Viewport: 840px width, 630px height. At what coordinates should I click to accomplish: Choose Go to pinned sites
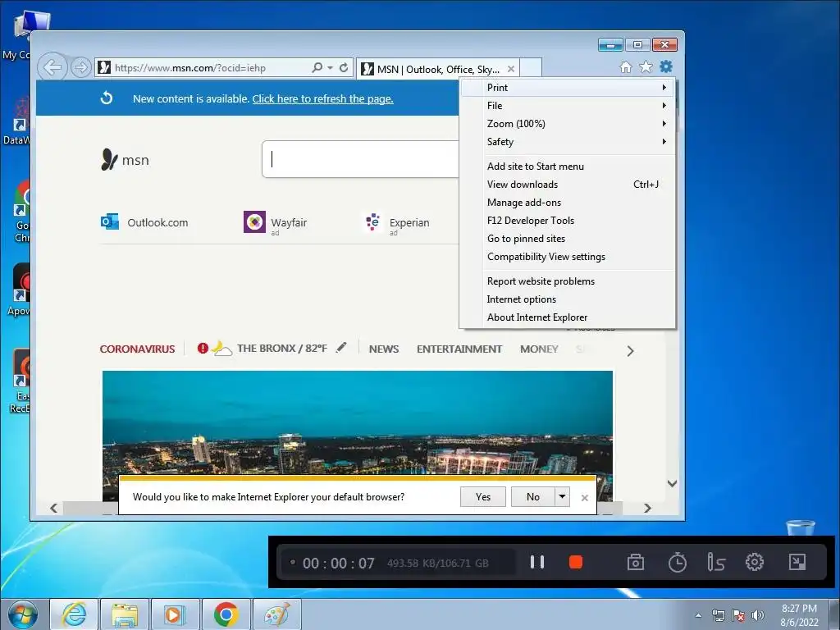568,239
